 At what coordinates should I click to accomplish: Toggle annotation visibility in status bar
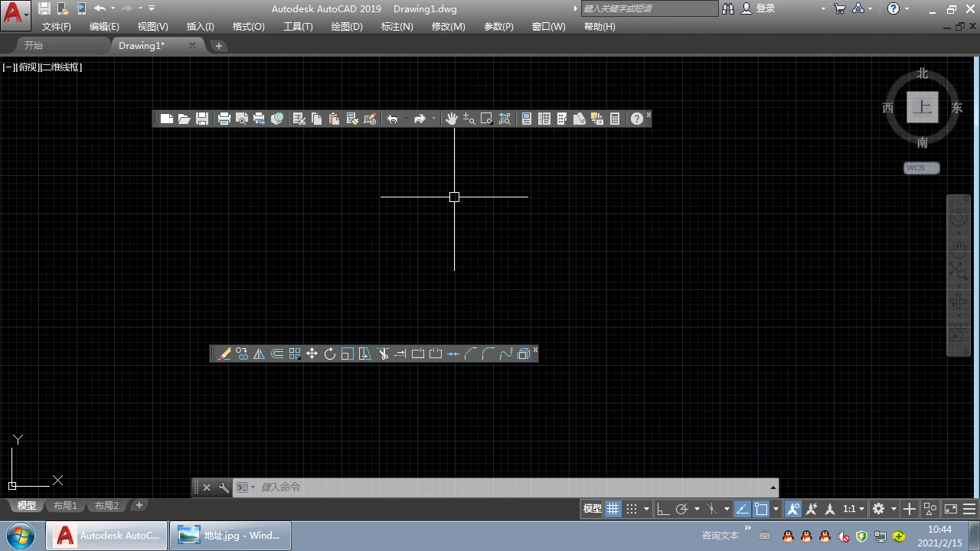[x=793, y=509]
